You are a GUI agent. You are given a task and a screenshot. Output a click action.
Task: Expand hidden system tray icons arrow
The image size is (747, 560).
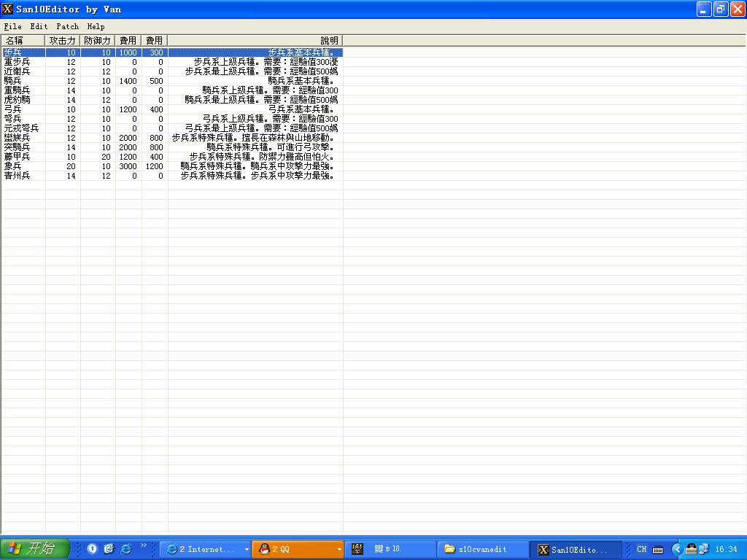pyautogui.click(x=677, y=549)
